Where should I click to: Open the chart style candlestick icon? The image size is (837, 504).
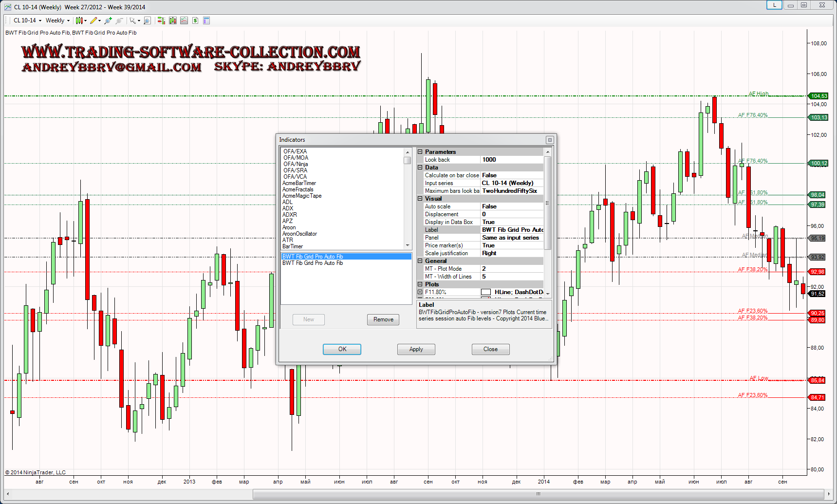click(79, 20)
